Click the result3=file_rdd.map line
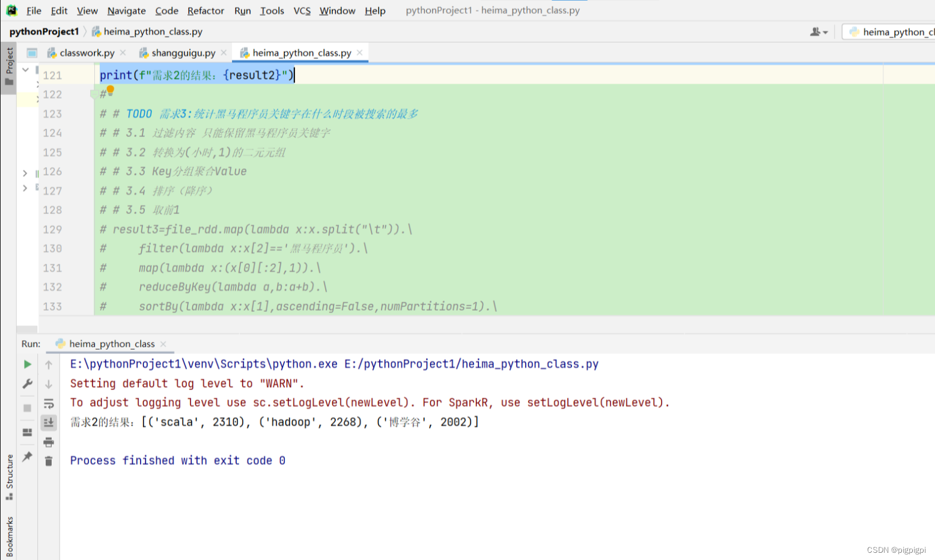 (256, 230)
